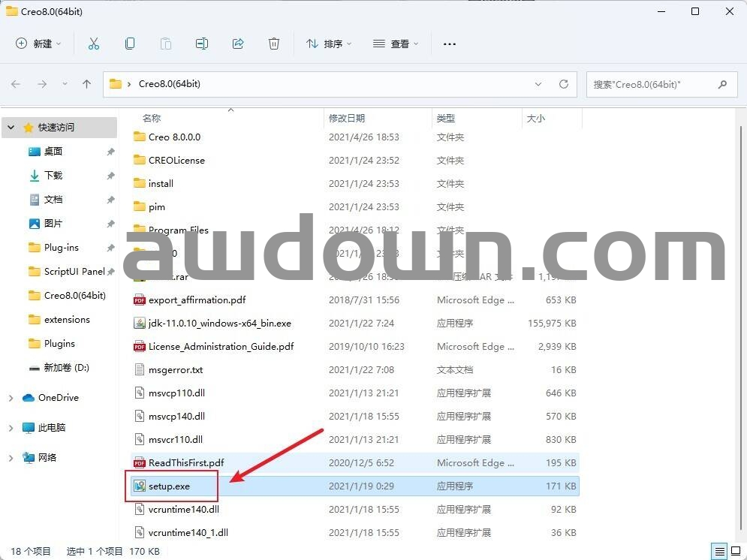Click the Refresh button beside address bar
This screenshot has width=747, height=560.
564,84
